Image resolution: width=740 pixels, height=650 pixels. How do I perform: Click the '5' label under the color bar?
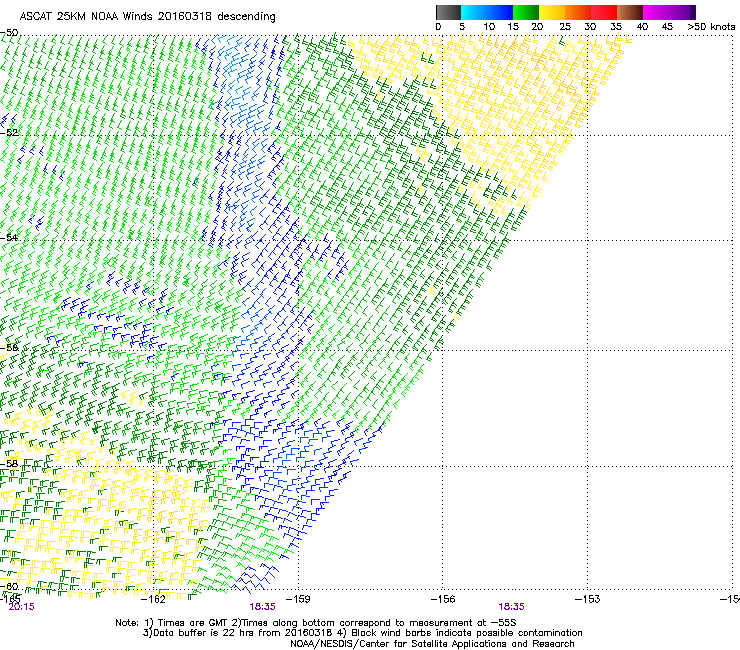click(x=462, y=27)
